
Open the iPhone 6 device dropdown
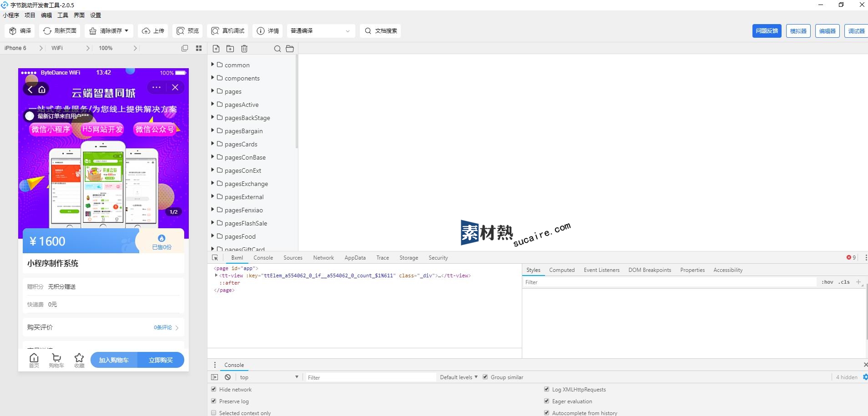24,48
